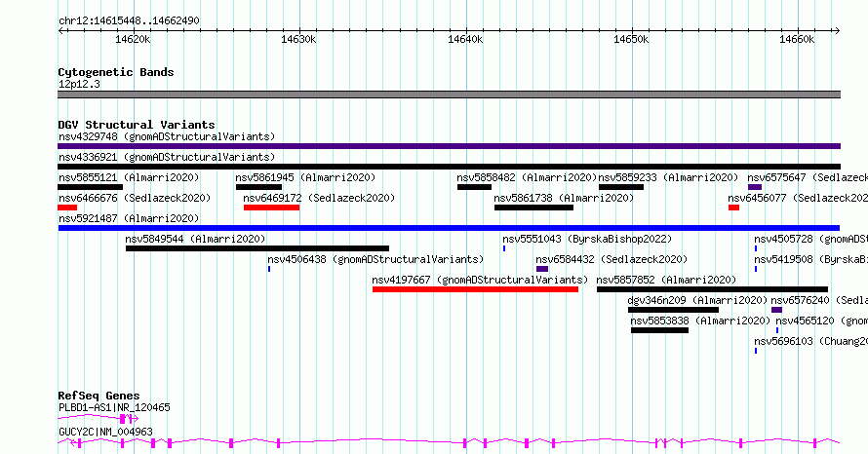Click the DGV Structural Variants track title
Viewport: 868px width, 454px height.
(x=137, y=125)
